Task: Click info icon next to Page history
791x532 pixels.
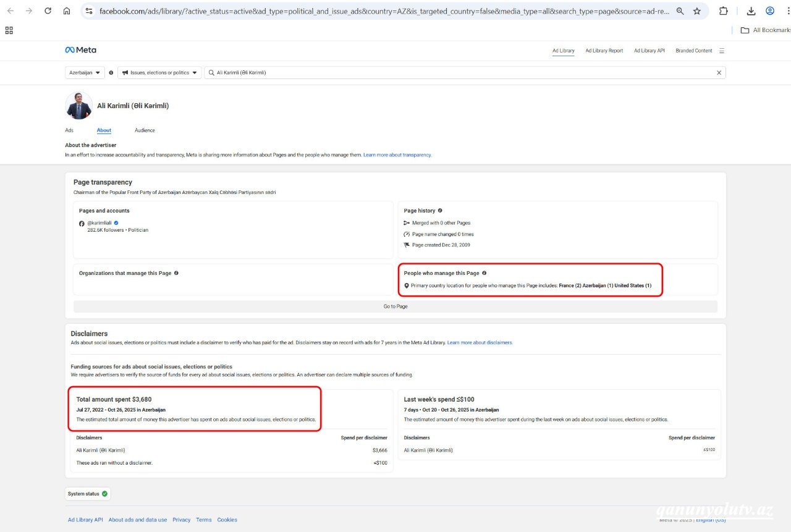Action: pyautogui.click(x=440, y=211)
